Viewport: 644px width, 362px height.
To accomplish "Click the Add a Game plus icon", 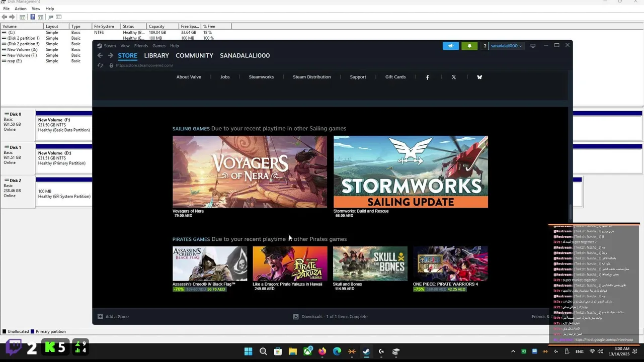I will click(100, 317).
